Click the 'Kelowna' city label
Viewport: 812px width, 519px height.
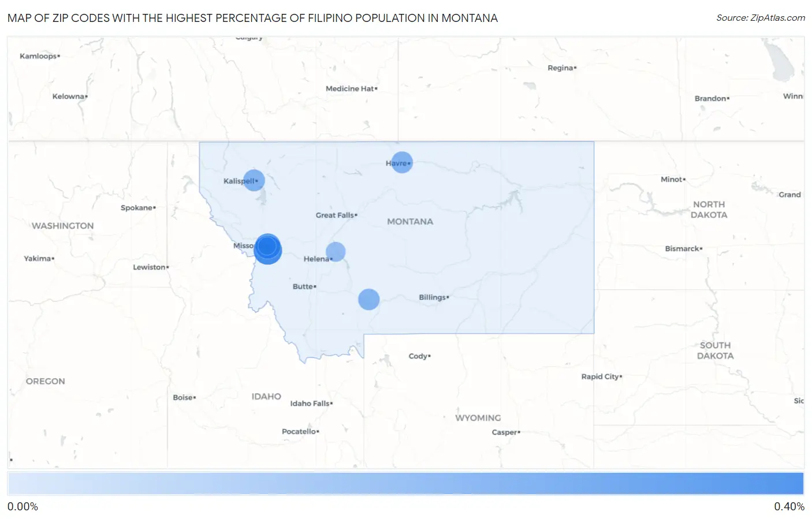[70, 96]
